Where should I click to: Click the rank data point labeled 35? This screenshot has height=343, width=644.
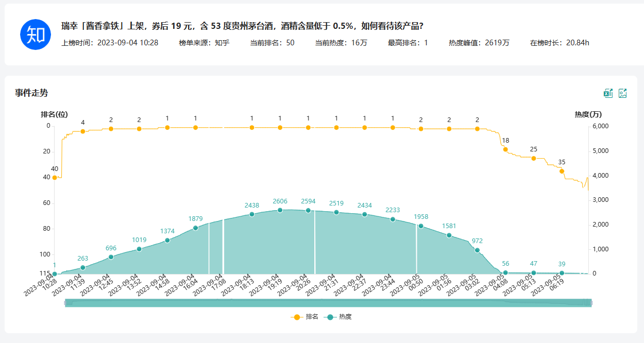tap(562, 171)
